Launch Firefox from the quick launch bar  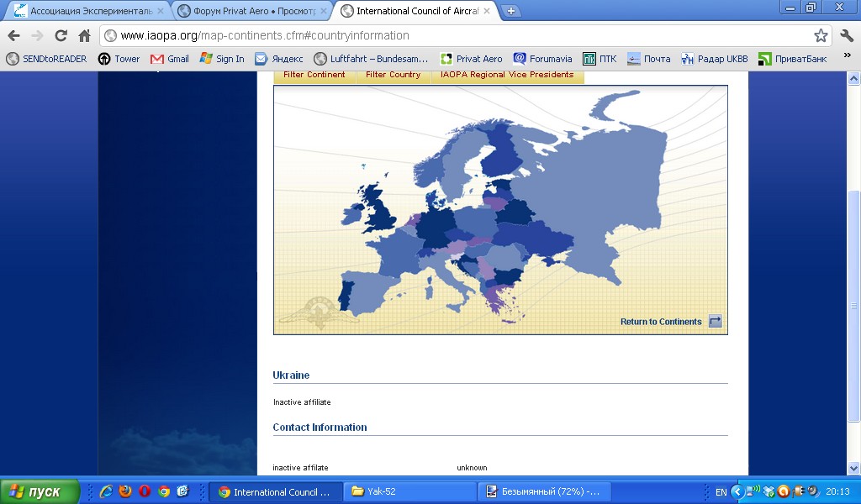(x=125, y=491)
